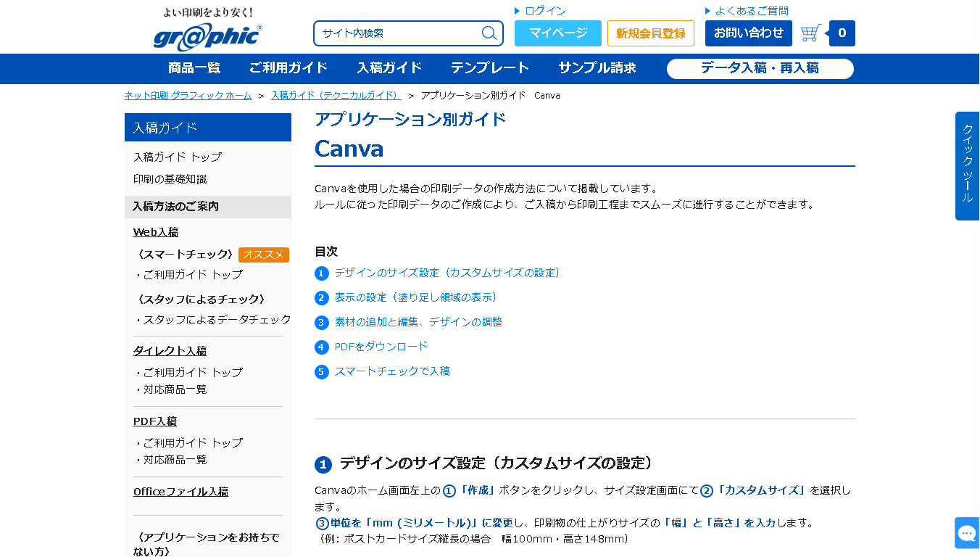The width and height of the screenshot is (980, 557).
Task: Open Web入稿 sidebar link
Action: [x=156, y=232]
